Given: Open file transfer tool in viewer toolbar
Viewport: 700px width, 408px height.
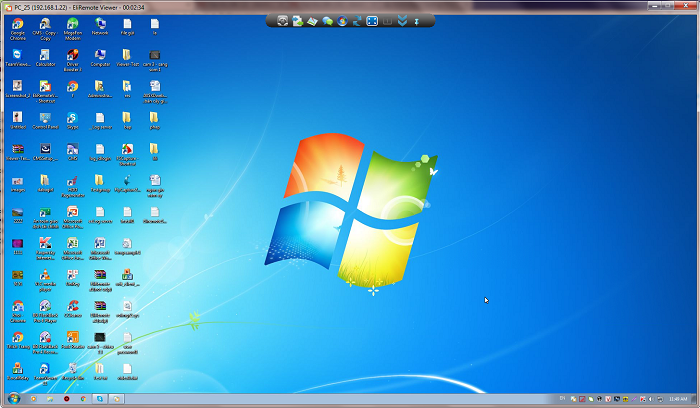Looking at the screenshot, I should click(297, 21).
